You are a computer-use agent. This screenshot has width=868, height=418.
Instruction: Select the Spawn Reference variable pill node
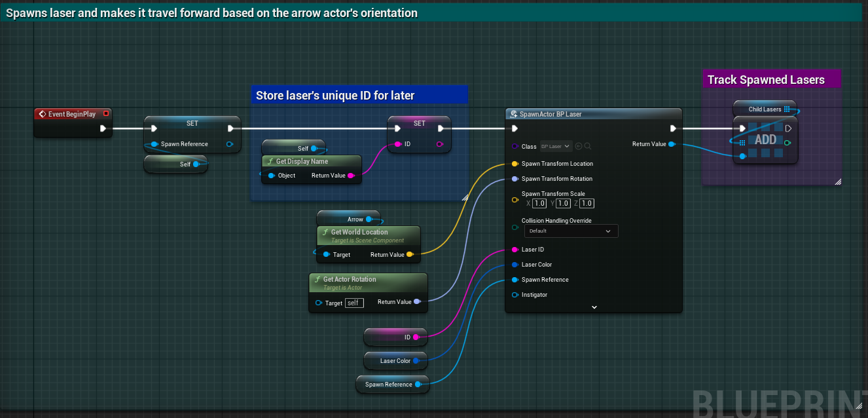click(392, 385)
